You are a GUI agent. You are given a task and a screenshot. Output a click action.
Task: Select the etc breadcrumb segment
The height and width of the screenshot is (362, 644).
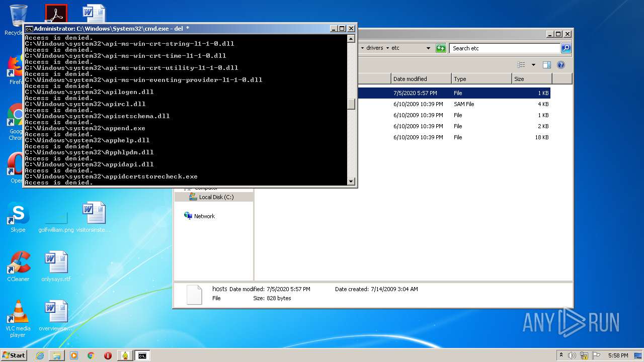pyautogui.click(x=395, y=48)
